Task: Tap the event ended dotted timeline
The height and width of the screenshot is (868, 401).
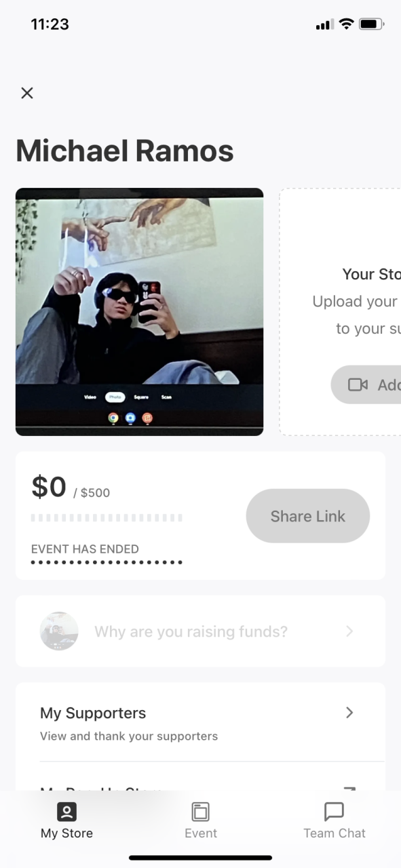Action: [107, 562]
